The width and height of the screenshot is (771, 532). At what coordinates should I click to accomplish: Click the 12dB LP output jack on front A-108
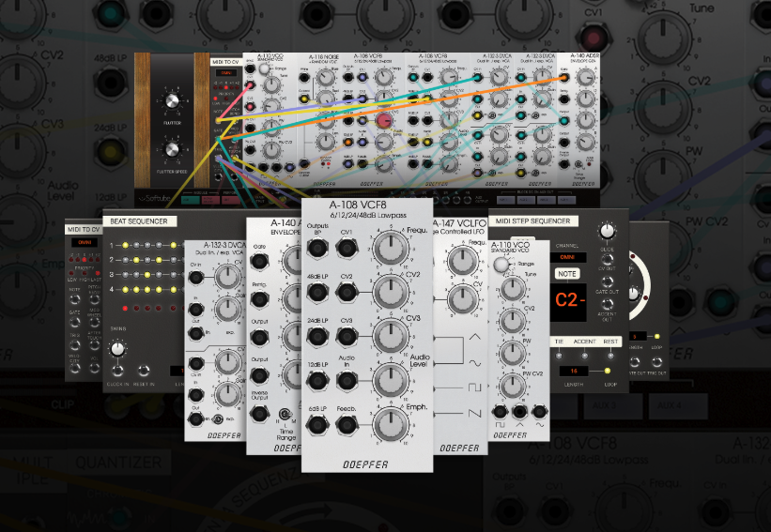tap(317, 380)
